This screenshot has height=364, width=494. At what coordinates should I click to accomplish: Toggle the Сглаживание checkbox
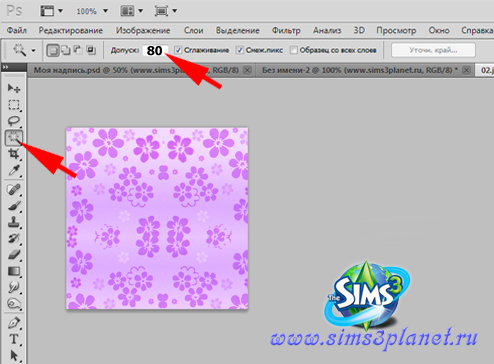178,50
